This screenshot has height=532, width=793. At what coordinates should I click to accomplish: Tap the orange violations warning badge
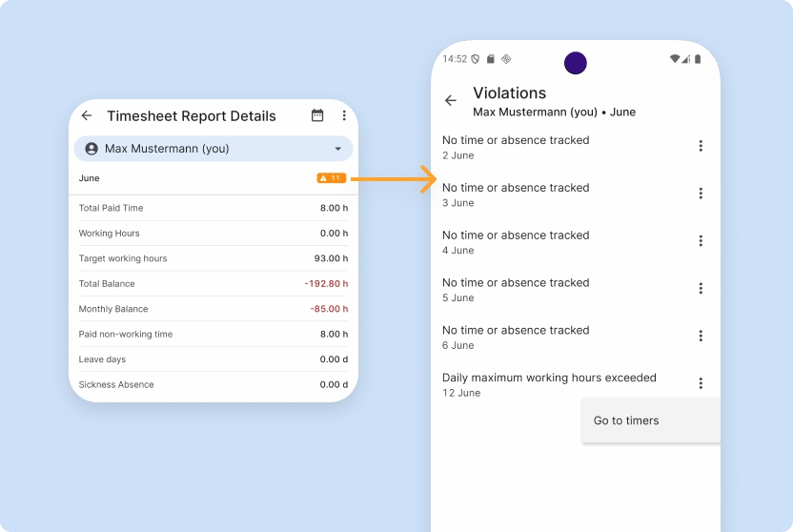click(x=332, y=178)
